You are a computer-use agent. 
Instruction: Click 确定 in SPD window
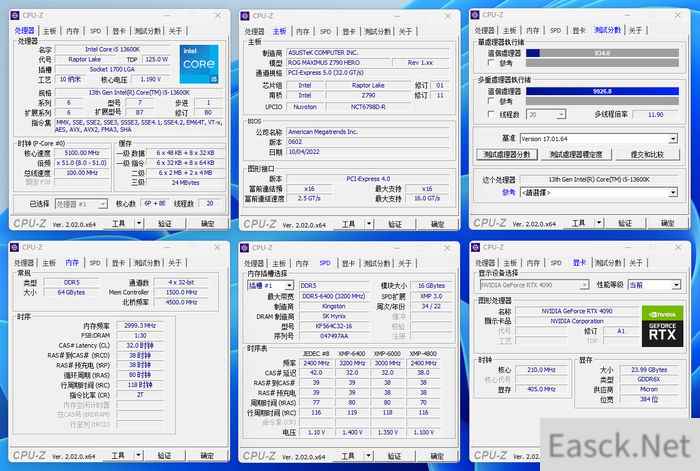tap(437, 456)
